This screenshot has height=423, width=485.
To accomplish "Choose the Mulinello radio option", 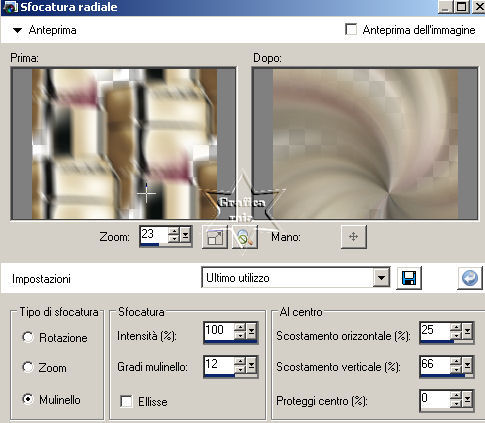I will pos(28,399).
